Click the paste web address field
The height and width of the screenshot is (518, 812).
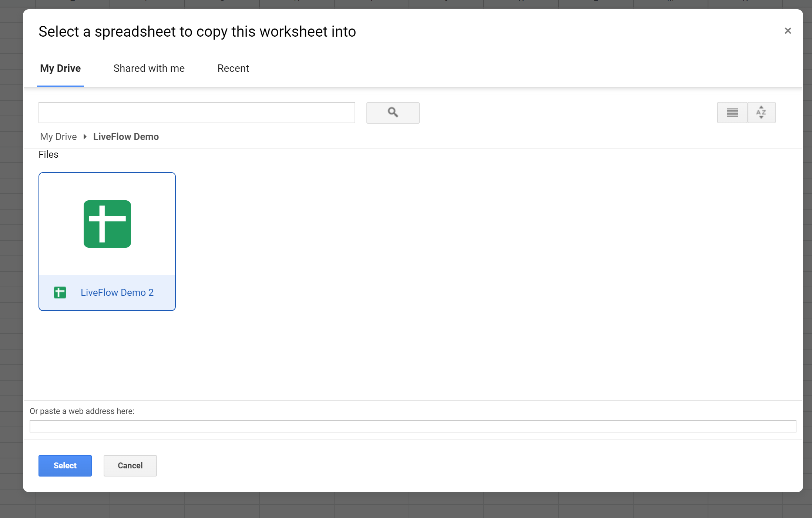pos(413,426)
